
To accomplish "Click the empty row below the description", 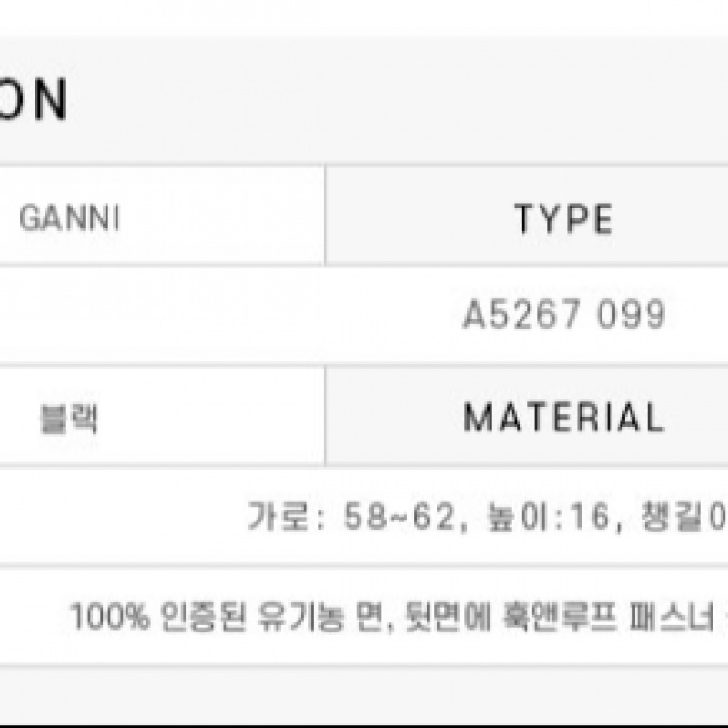I will (364, 693).
